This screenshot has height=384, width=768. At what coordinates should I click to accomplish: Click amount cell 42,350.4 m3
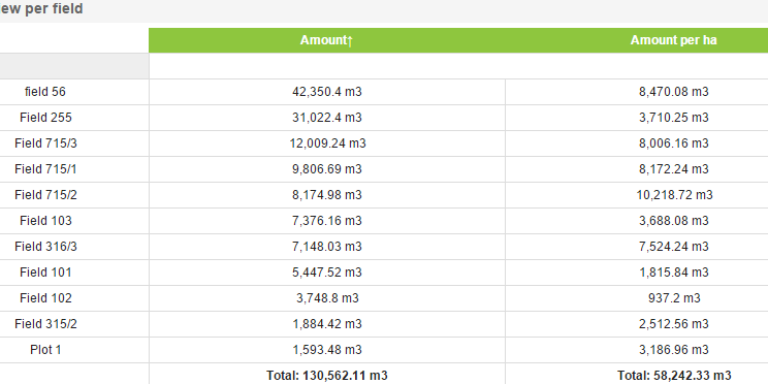pyautogui.click(x=327, y=92)
